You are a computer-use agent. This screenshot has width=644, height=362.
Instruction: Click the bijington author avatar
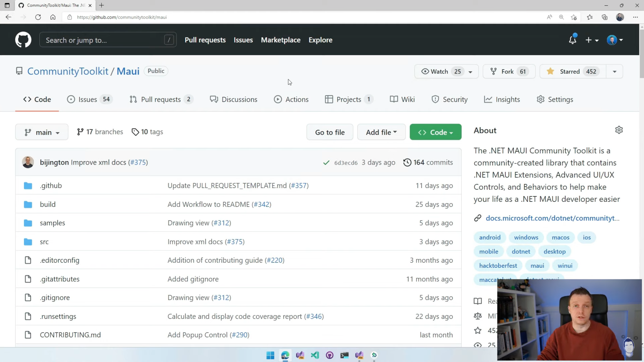[28, 162]
